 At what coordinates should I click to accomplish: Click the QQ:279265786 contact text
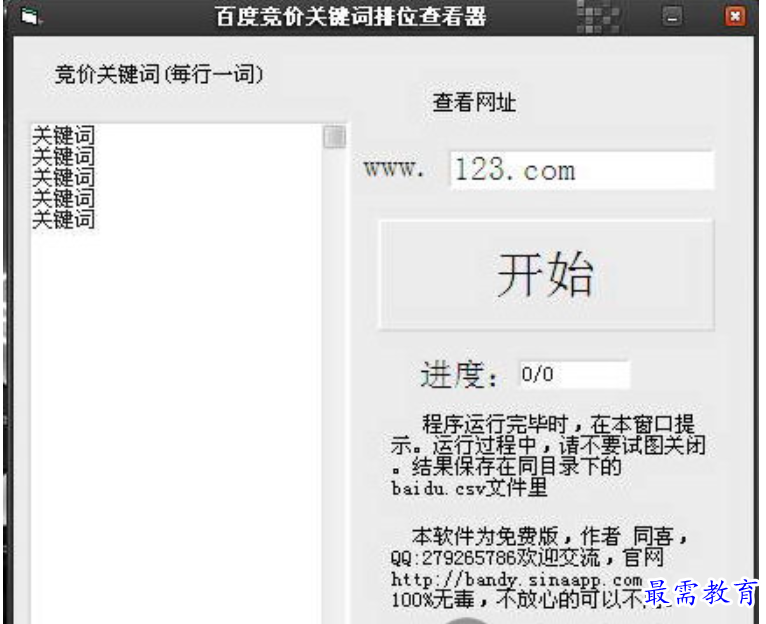(453, 558)
